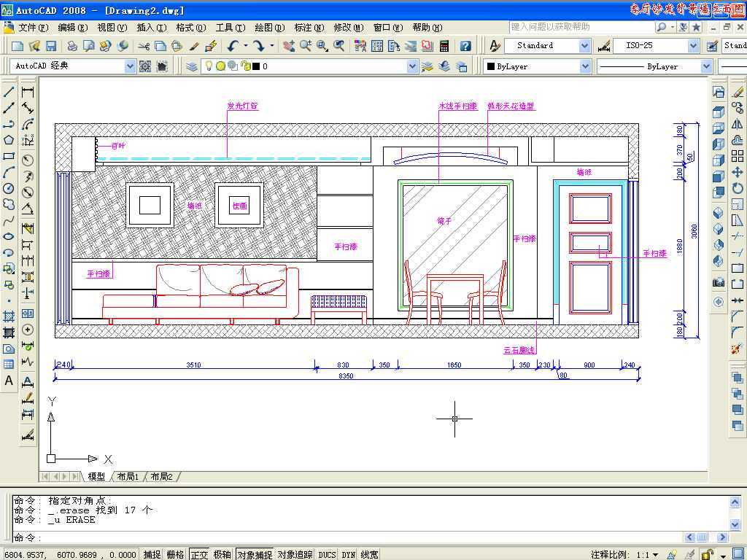
Task: Click the Cut scissors icon
Action: (x=144, y=46)
